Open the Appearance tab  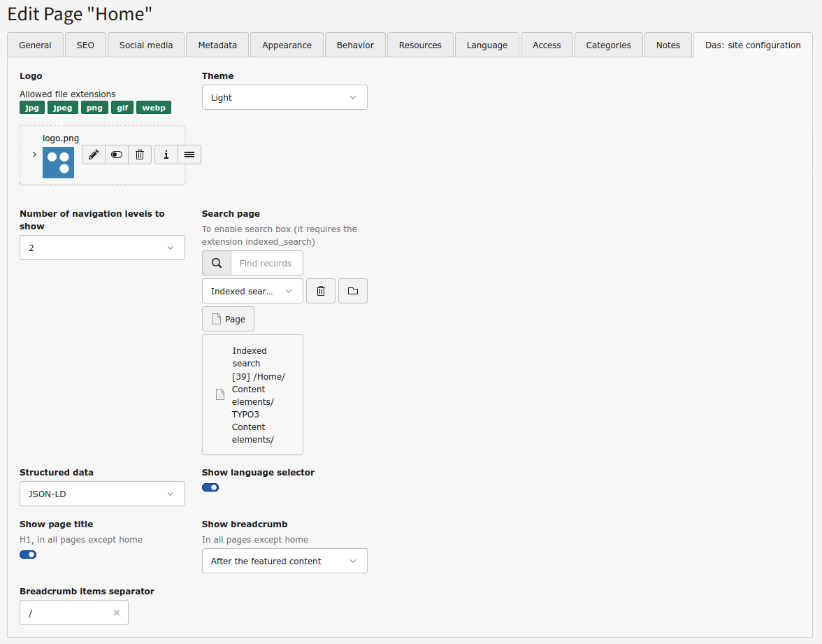tap(287, 45)
